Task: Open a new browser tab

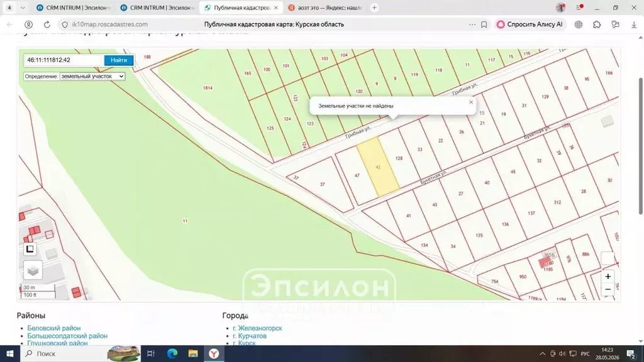Action: click(x=374, y=8)
